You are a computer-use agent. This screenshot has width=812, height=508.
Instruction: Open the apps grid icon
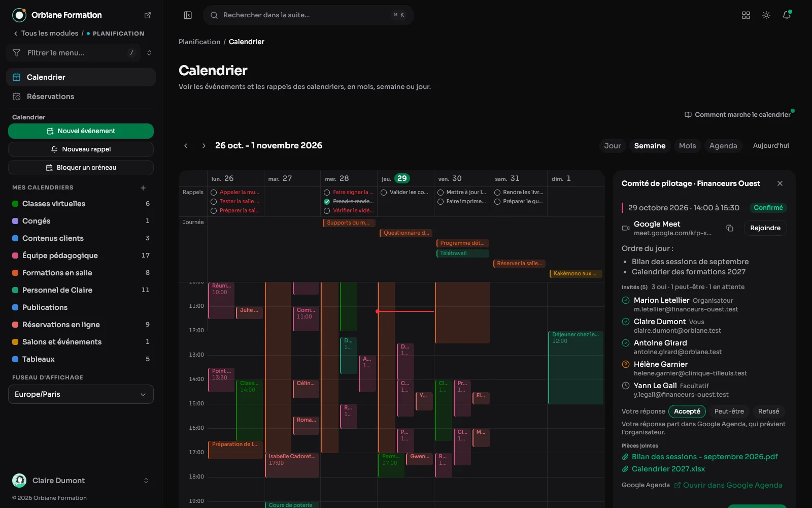(x=746, y=15)
